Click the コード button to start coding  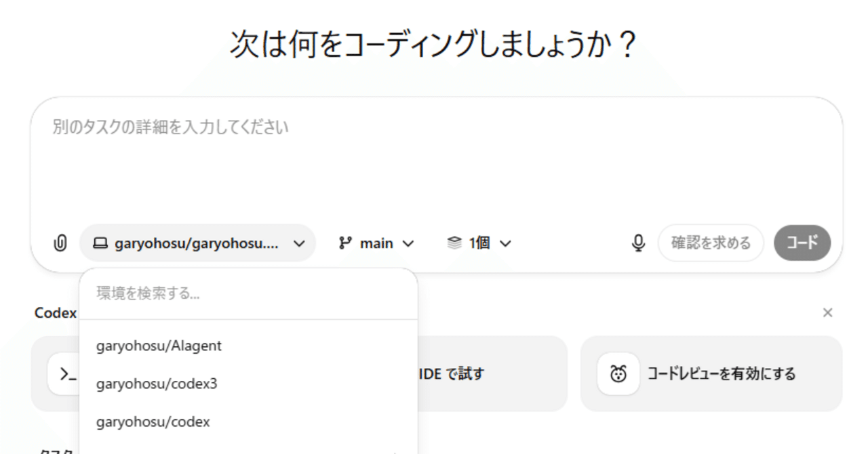point(802,243)
